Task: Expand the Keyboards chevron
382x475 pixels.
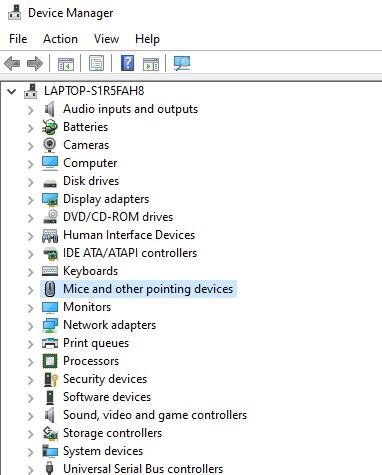Action: (31, 272)
